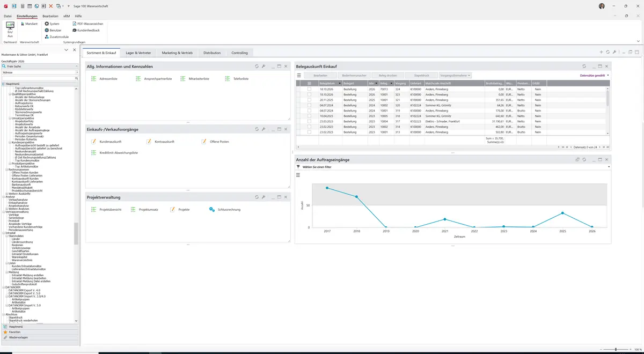The height and width of the screenshot is (354, 644).
Task: Toggle the Dashboard Ein/Aus icon
Action: 10,29
